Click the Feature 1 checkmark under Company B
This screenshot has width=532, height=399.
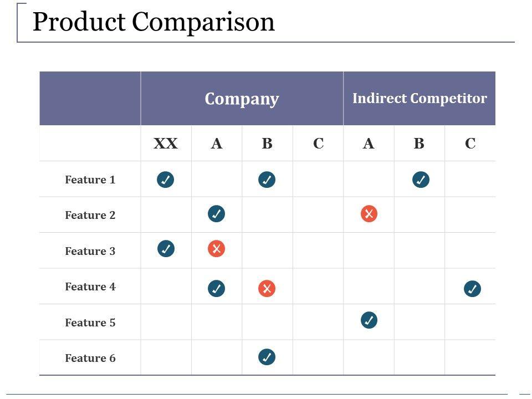(267, 180)
